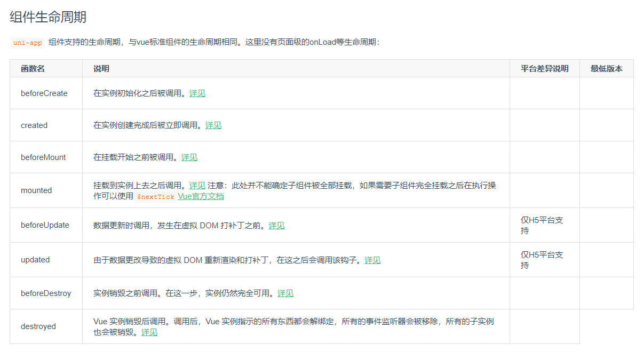Image resolution: width=644 pixels, height=352 pixels.
Task: Open the 详见 link for beforeMount
Action: [189, 157]
